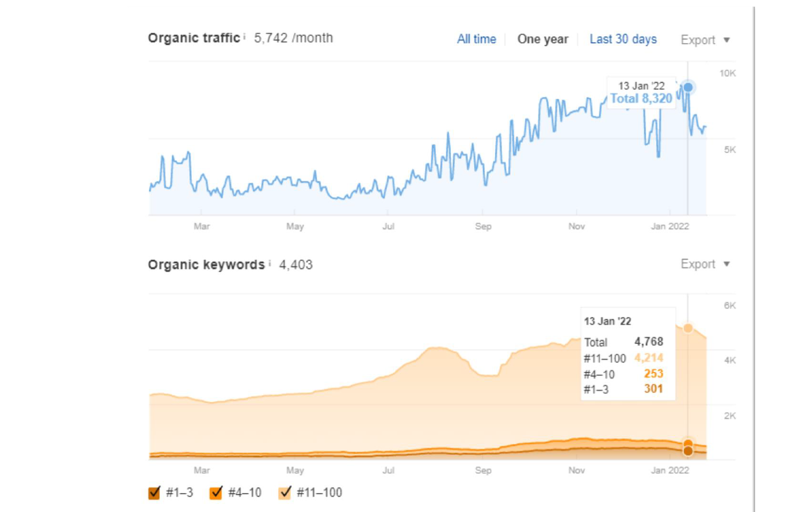The height and width of the screenshot is (512, 812).
Task: Toggle the #4–10 keyword positions checkbox
Action: point(216,492)
